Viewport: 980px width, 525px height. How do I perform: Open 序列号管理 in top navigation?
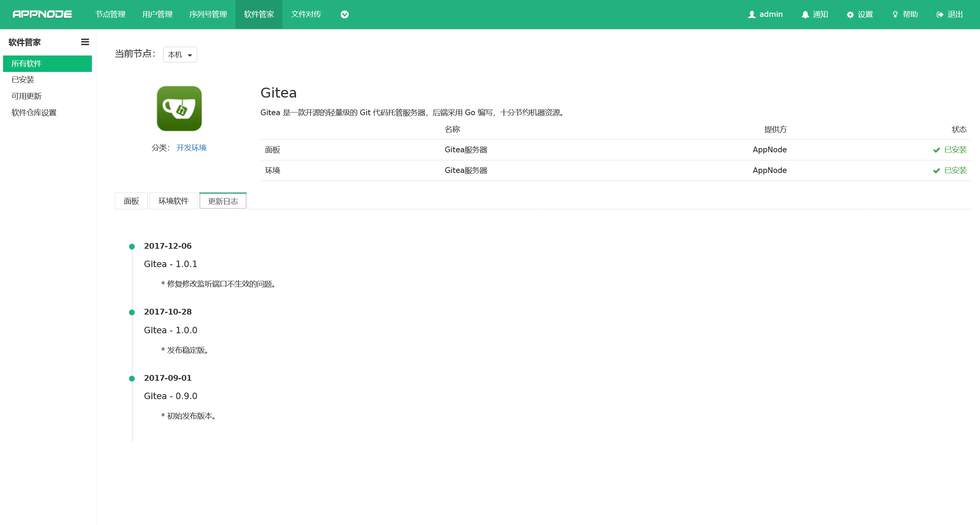(208, 14)
